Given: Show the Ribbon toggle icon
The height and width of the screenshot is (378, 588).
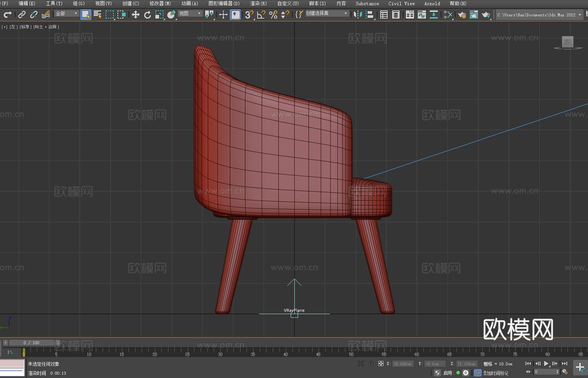Looking at the screenshot, I should pos(410,14).
